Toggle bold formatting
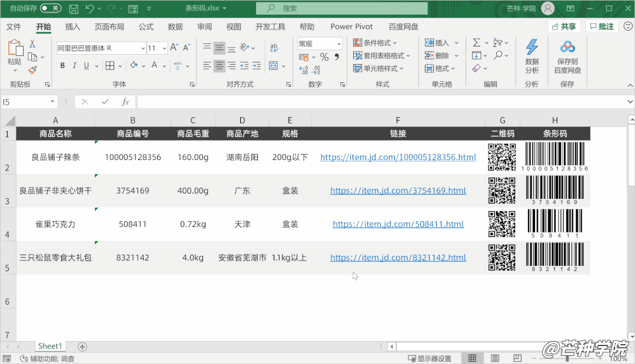The image size is (635, 364). click(62, 66)
